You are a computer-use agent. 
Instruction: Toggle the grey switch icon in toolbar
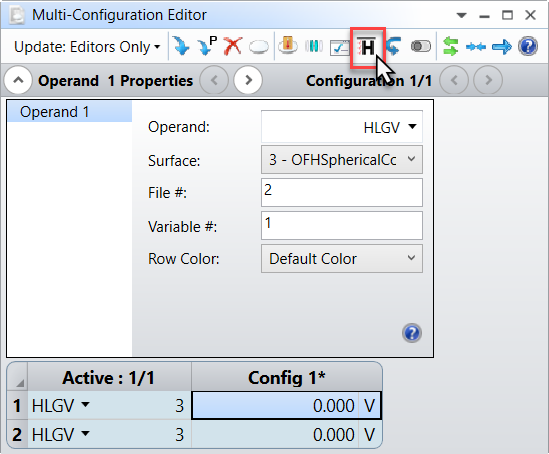coord(421,46)
